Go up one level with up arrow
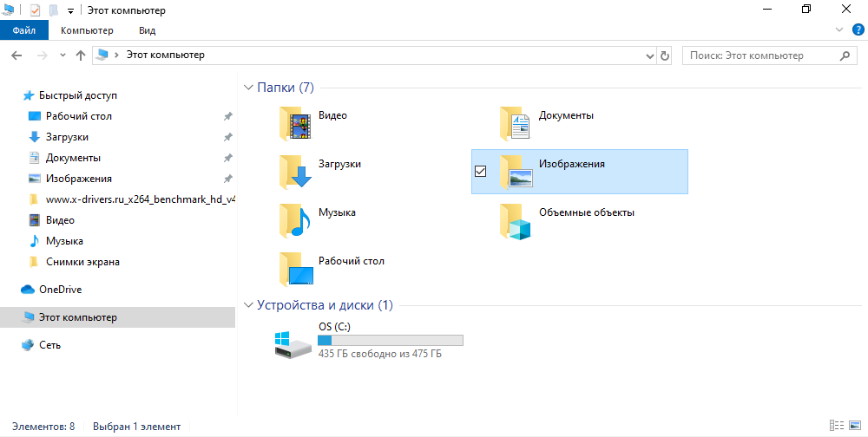 click(81, 55)
